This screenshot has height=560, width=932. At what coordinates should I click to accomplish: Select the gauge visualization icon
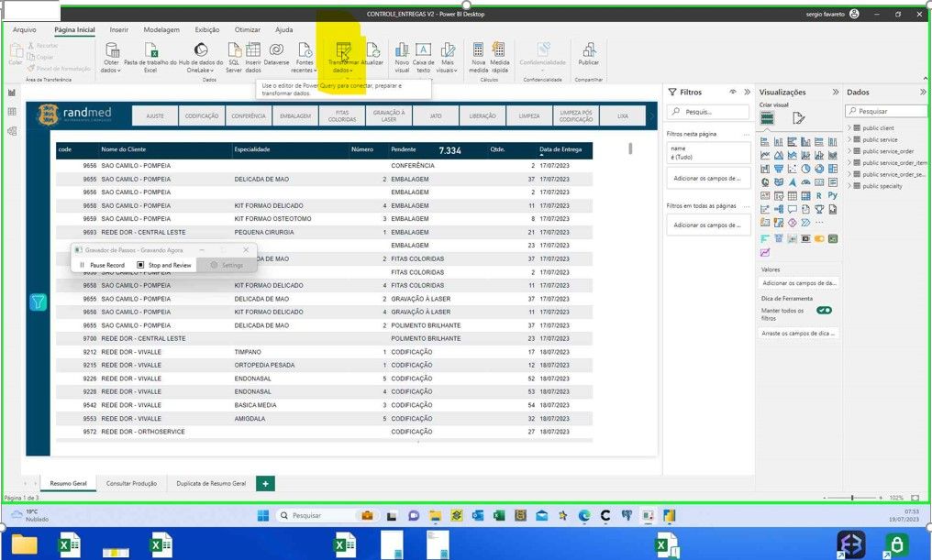(805, 181)
